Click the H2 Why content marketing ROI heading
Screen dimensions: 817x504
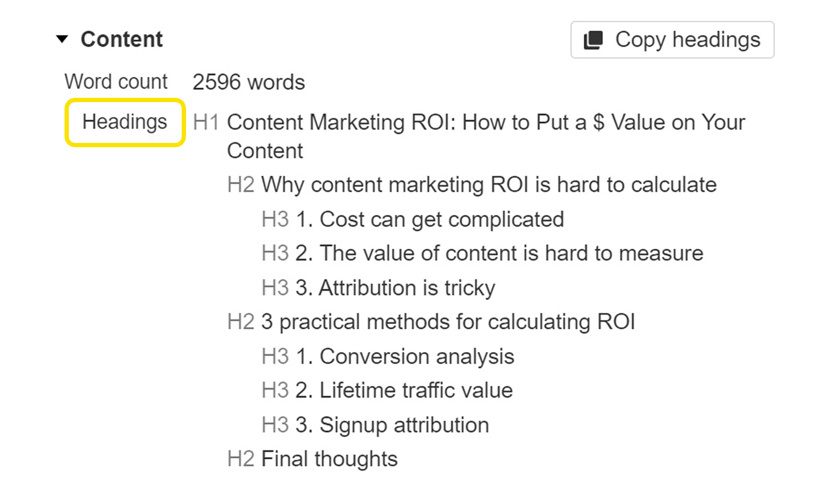(x=488, y=184)
